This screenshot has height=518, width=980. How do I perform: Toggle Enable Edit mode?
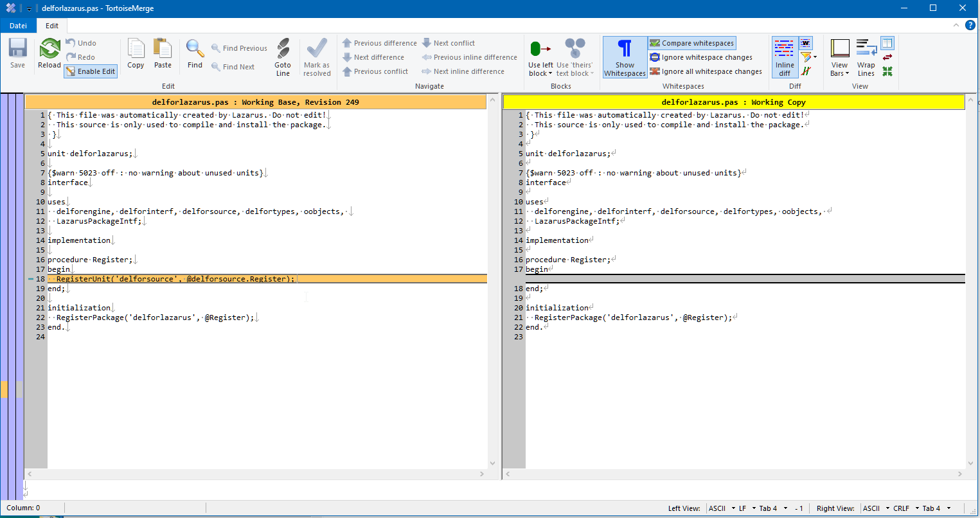pos(91,71)
